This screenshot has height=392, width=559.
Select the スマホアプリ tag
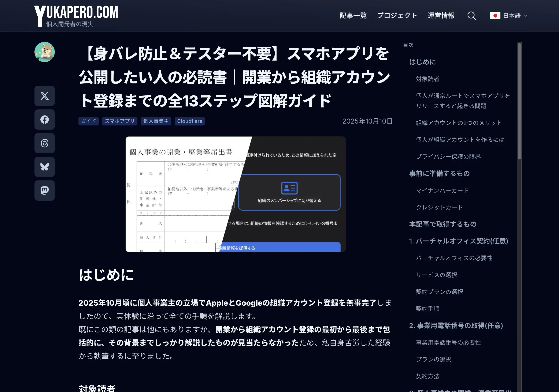[x=119, y=121]
